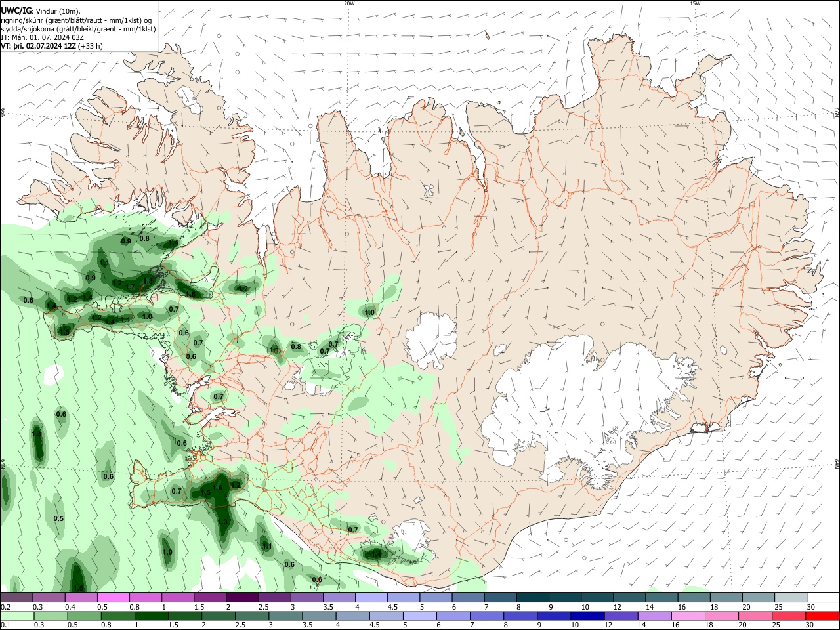The height and width of the screenshot is (630, 840).
Task: Select the rain legend swatch between 0.3 and 0.5
Action: (50, 616)
